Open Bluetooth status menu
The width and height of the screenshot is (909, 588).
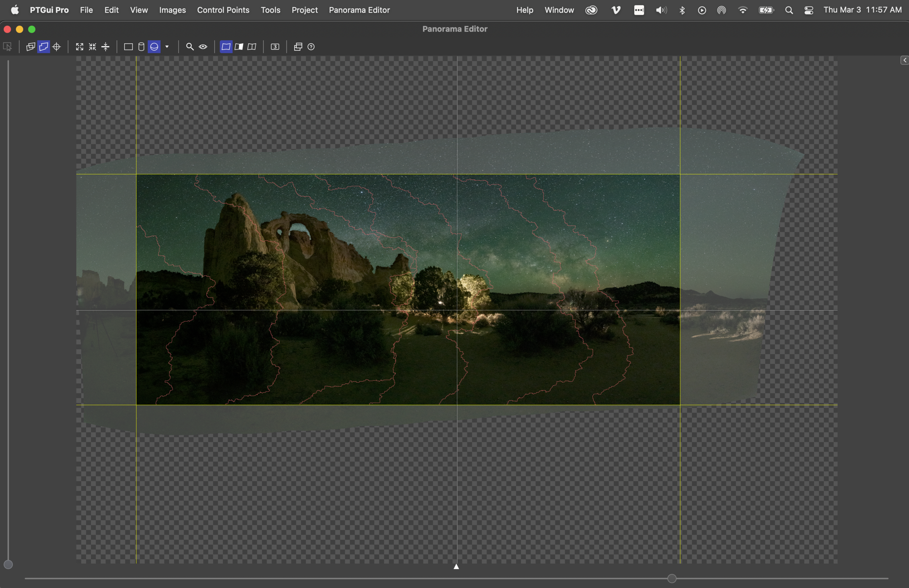pyautogui.click(x=682, y=10)
